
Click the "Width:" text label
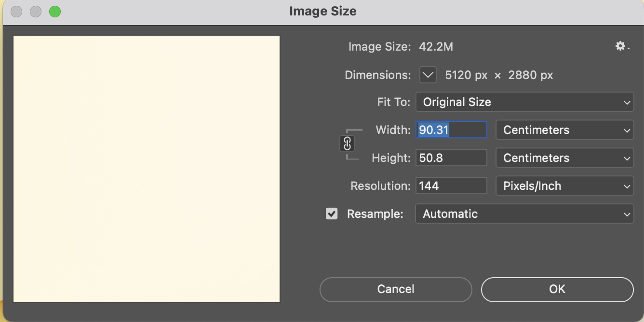[393, 130]
